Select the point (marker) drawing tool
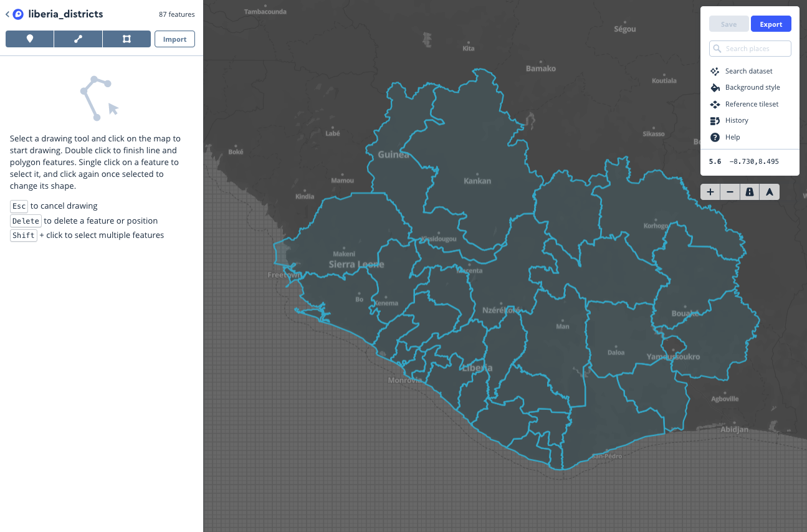The image size is (807, 532). coord(30,39)
